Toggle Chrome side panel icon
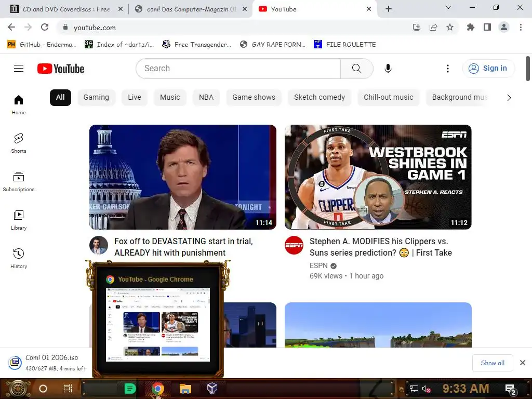 487,27
